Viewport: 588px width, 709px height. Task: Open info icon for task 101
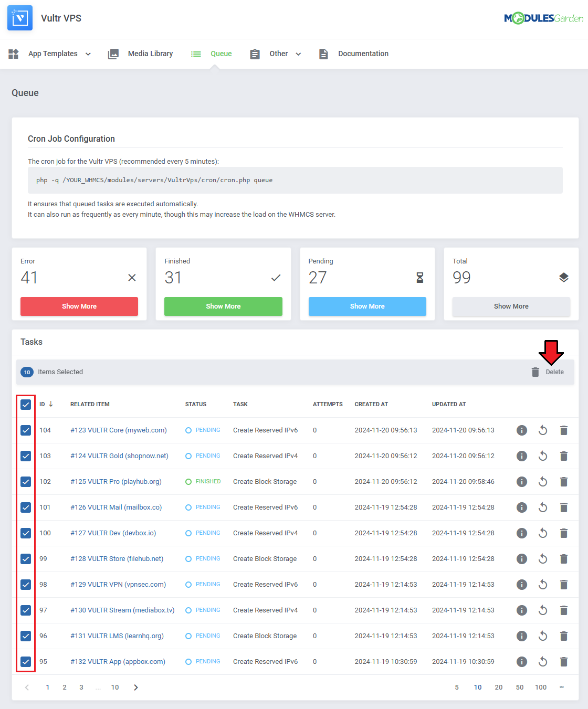[x=521, y=507]
